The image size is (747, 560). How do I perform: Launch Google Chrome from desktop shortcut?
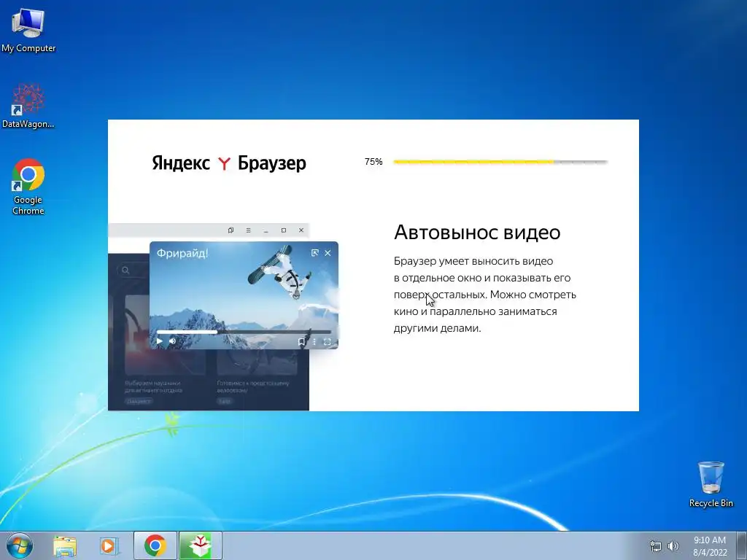coord(28,187)
